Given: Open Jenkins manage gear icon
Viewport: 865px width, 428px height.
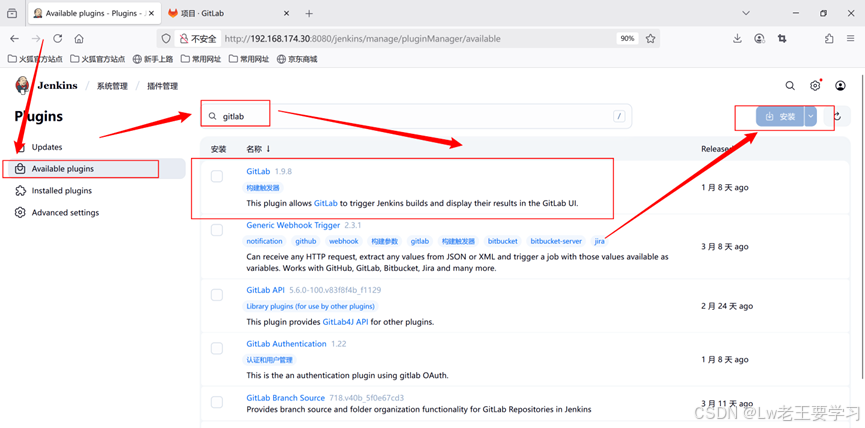Looking at the screenshot, I should pyautogui.click(x=815, y=85).
